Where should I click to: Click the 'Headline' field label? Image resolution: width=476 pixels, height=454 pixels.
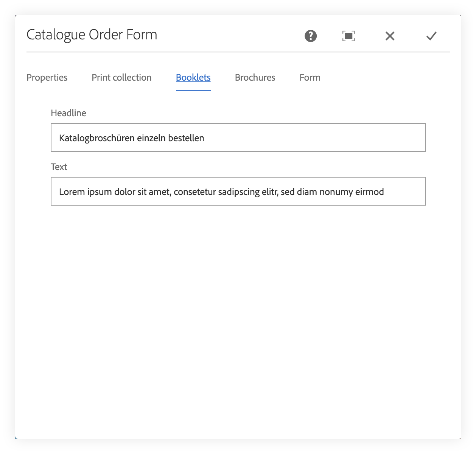point(68,113)
